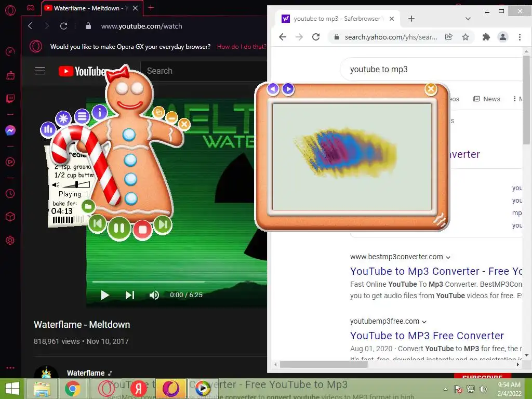Image resolution: width=532 pixels, height=399 pixels.
Task: Click the visualization display area
Action: [352, 157]
